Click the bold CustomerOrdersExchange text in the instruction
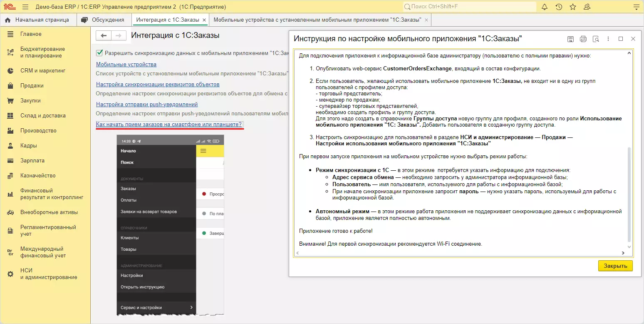644x324 pixels. (x=417, y=68)
